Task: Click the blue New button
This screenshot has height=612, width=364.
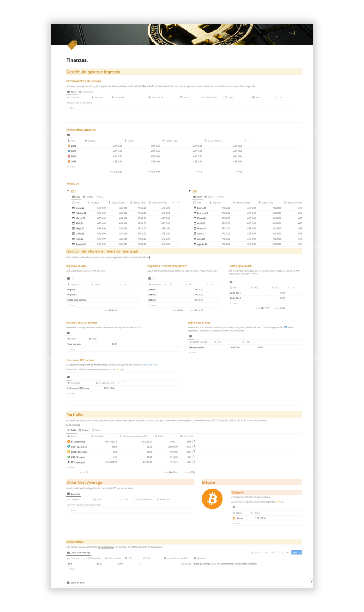Action: 295,553
